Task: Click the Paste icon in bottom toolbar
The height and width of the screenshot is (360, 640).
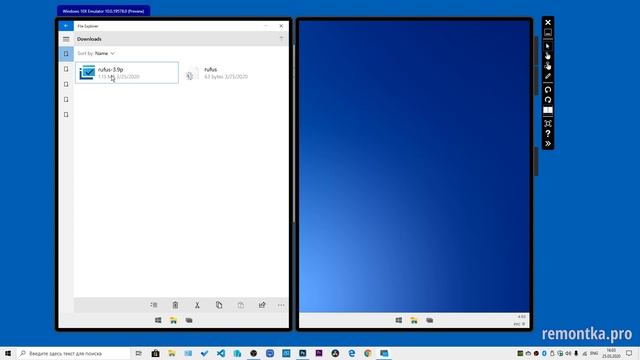Action: coord(241,305)
